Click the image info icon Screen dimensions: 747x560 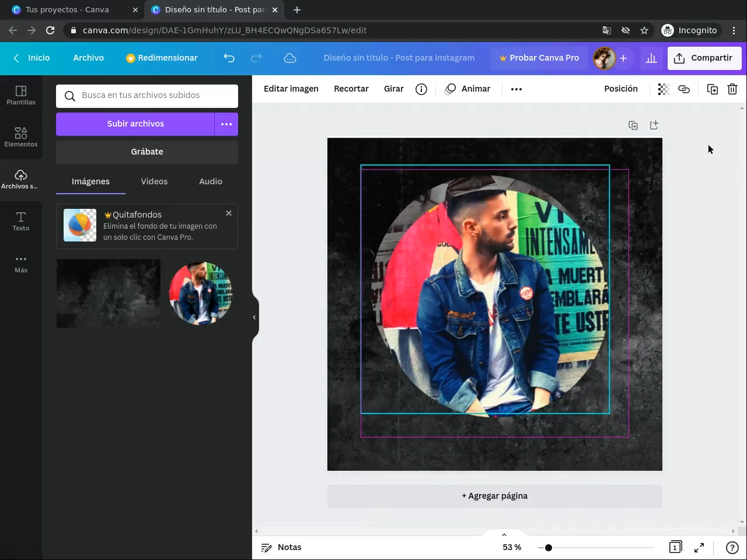coord(421,89)
